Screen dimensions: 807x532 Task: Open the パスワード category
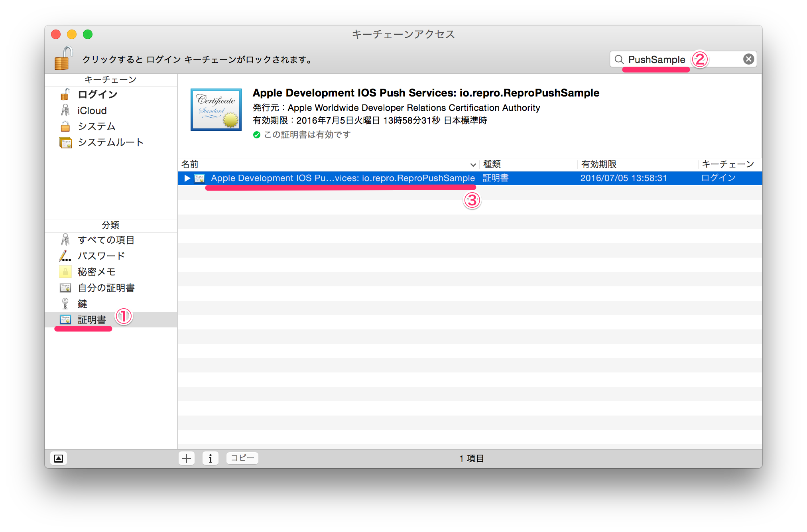[x=110, y=256]
